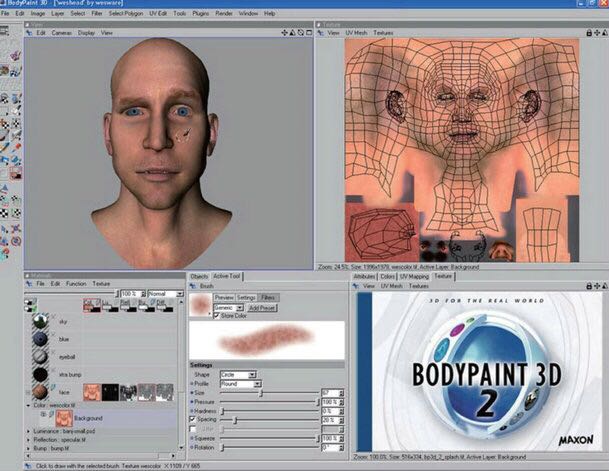Enable the Jitter checkbox
Screen dimensions: 609x471
192,429
